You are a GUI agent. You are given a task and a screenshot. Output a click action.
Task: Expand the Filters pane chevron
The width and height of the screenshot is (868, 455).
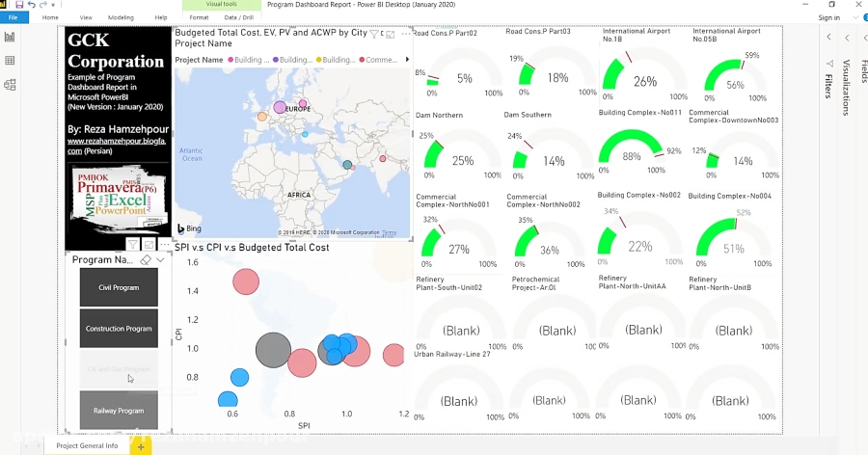click(827, 38)
